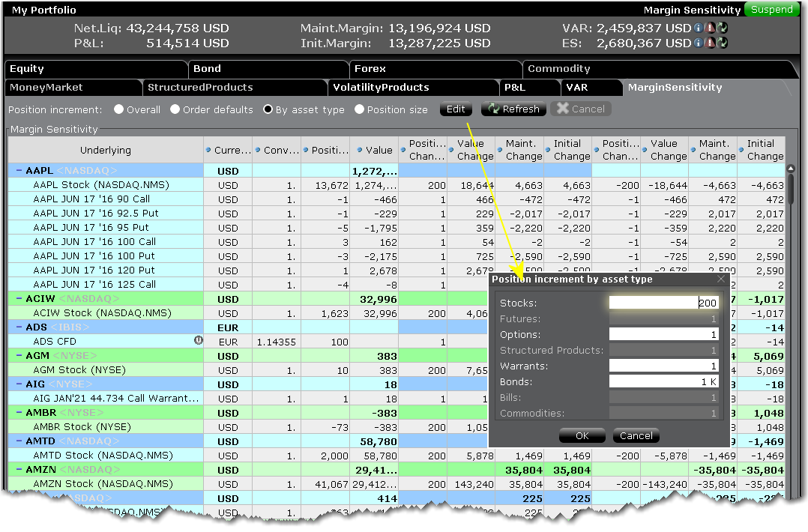Click the Edit button

(456, 109)
